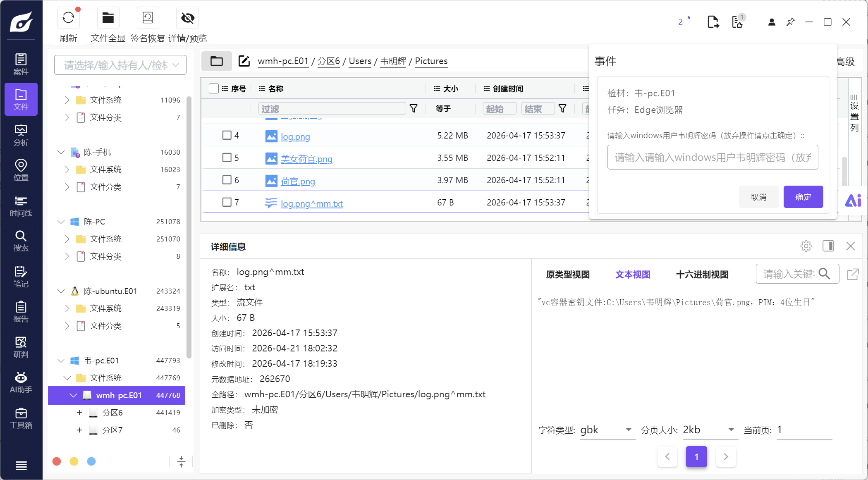
Task: Open detail panel settings gear
Action: point(806,246)
